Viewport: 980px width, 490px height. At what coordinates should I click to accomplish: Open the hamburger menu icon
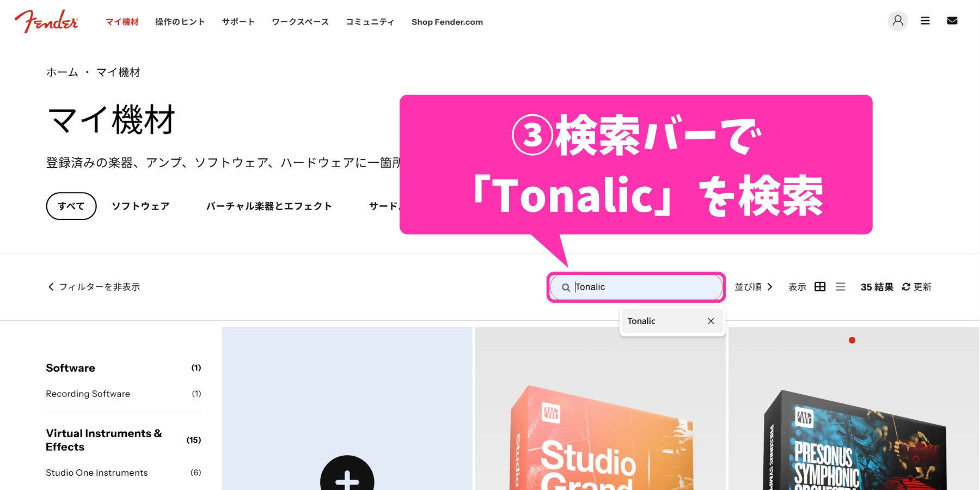tap(925, 21)
